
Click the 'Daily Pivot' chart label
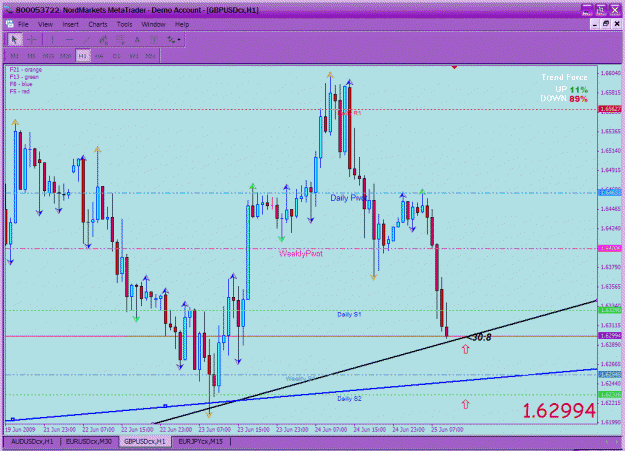coord(348,198)
